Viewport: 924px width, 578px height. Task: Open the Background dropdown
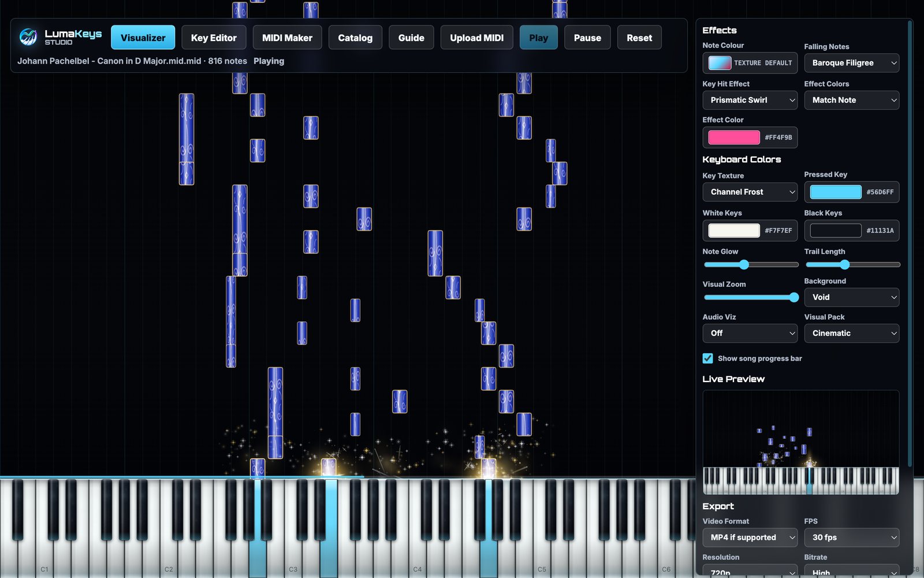[x=851, y=297]
